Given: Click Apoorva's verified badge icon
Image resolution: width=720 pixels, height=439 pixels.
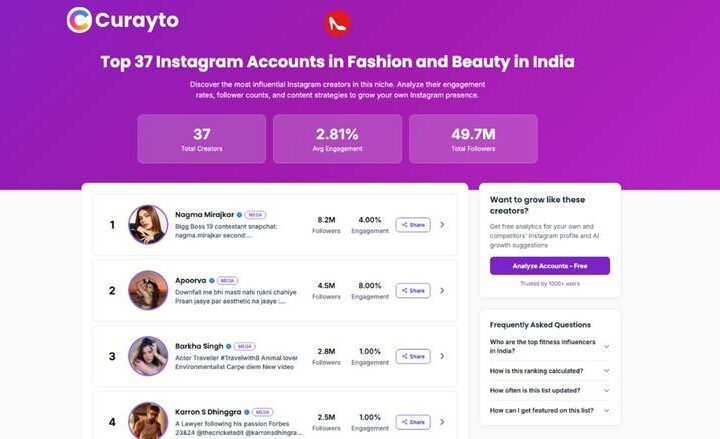Looking at the screenshot, I should 212,281.
